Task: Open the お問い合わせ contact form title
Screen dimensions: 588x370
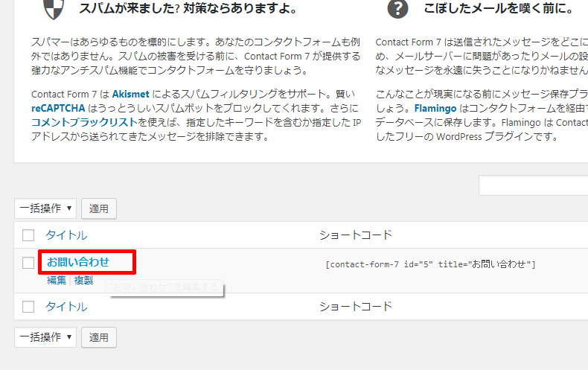Action: tap(78, 262)
